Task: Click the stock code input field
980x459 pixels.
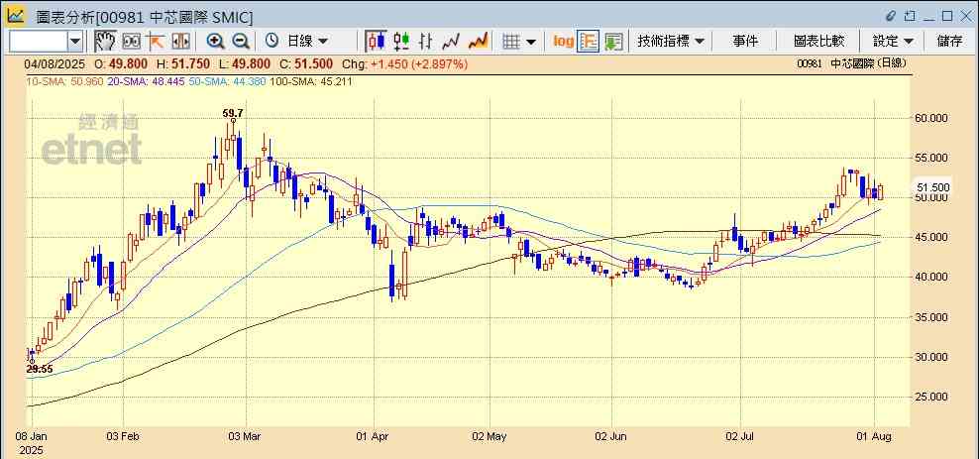Action: click(38, 42)
